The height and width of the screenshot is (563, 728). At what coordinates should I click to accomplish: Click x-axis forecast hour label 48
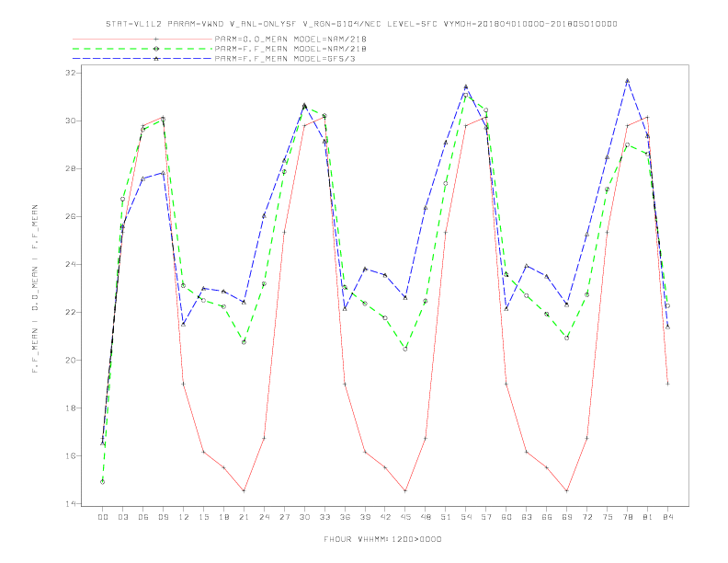426,517
